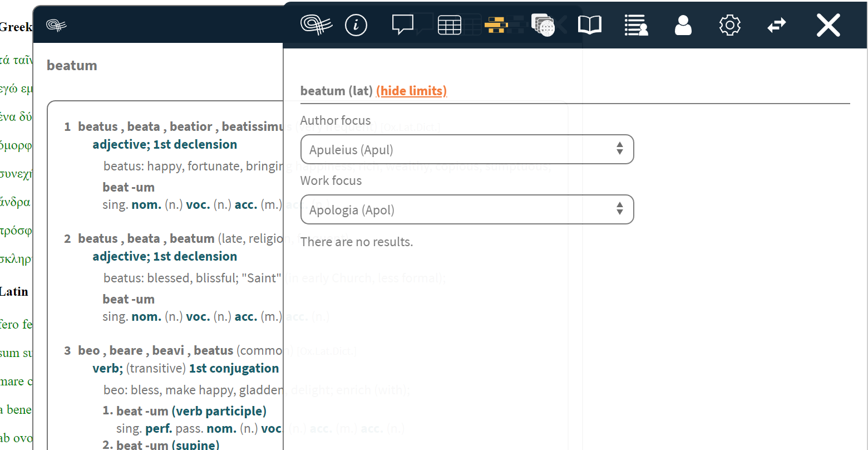Dismiss the panel with the X
This screenshot has width=868, height=450.
click(x=828, y=25)
